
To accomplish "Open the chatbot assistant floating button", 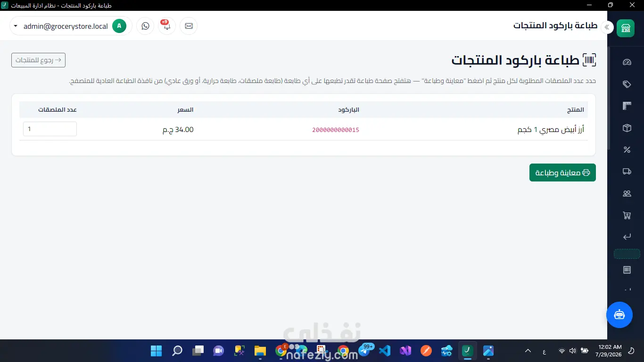I will [619, 314].
